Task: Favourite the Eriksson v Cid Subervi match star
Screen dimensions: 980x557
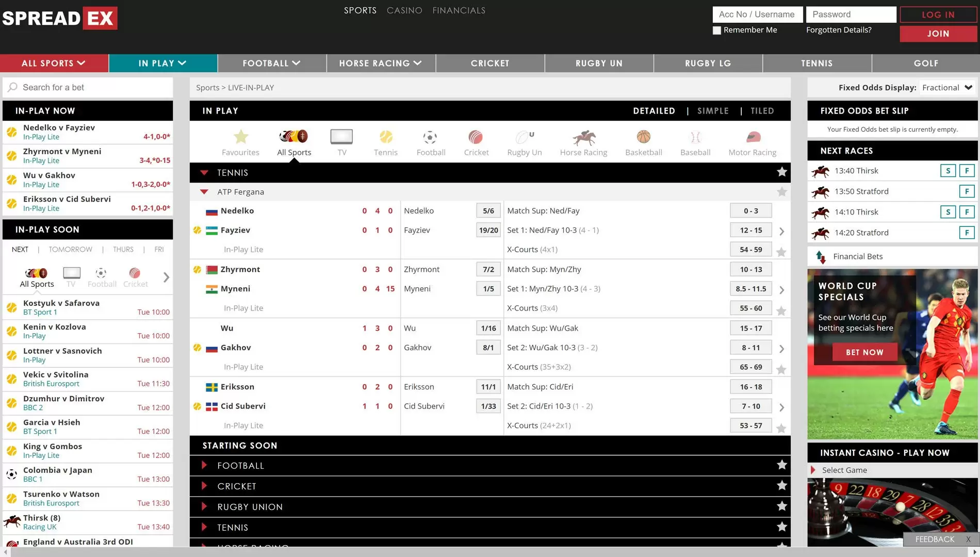Action: [781, 429]
